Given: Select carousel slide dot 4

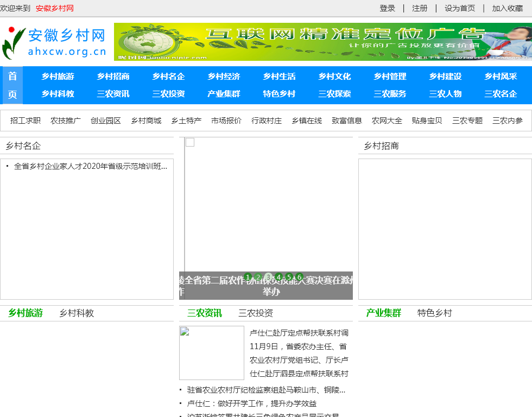Looking at the screenshot, I should coord(279,277).
